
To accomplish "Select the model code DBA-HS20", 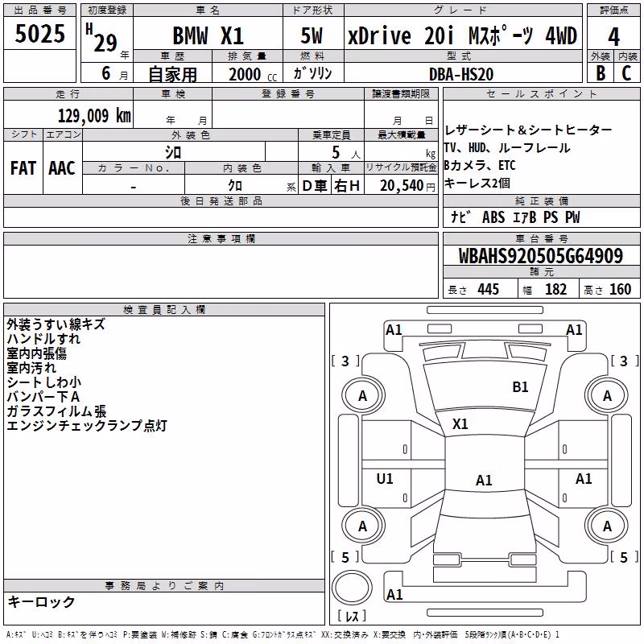I will pyautogui.click(x=461, y=74).
